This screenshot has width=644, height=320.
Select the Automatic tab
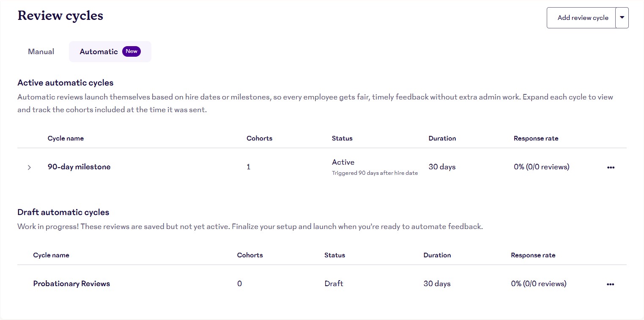pyautogui.click(x=99, y=52)
